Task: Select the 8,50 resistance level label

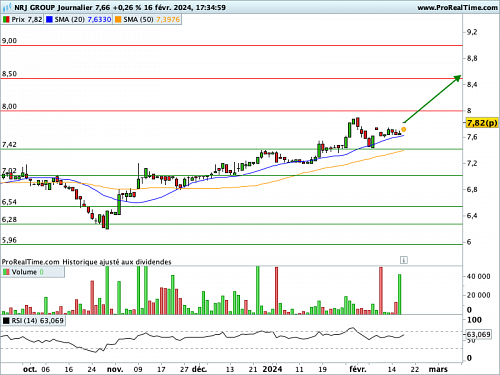Action: (9, 74)
